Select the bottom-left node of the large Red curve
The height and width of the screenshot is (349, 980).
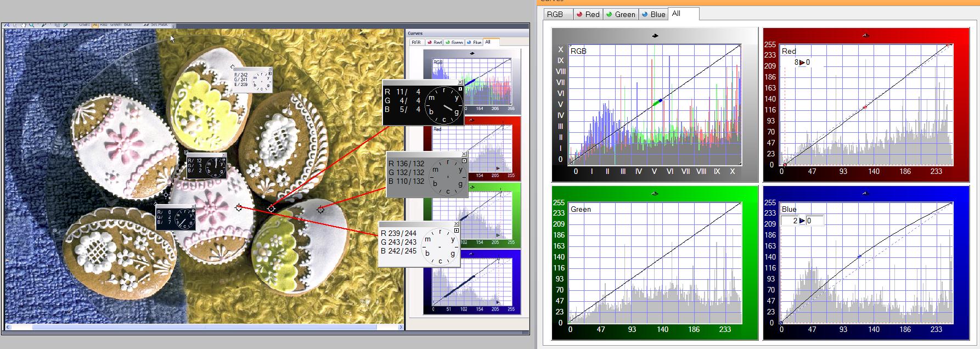click(785, 164)
